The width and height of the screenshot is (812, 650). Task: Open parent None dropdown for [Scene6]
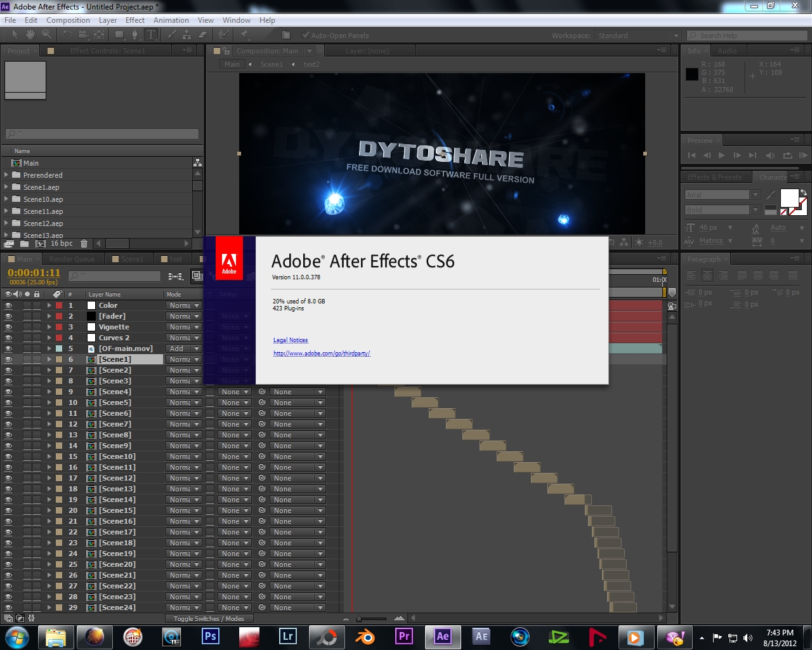click(298, 413)
